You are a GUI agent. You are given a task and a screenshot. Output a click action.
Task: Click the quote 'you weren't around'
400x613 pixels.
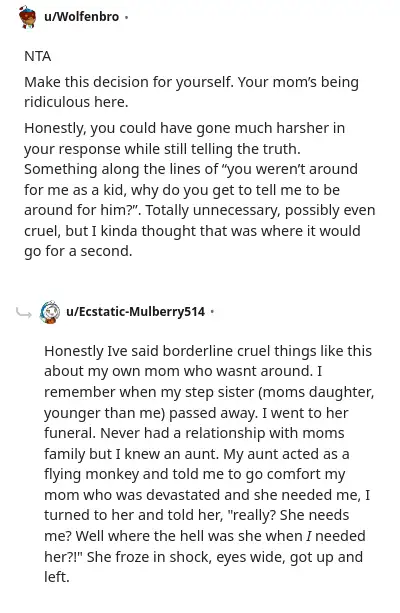(x=290, y=169)
